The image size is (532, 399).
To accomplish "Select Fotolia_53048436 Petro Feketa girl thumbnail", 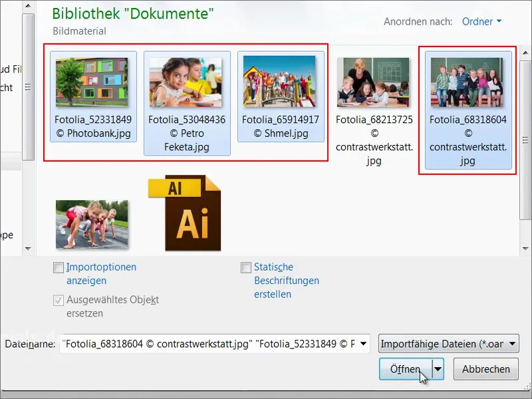I will [x=186, y=82].
